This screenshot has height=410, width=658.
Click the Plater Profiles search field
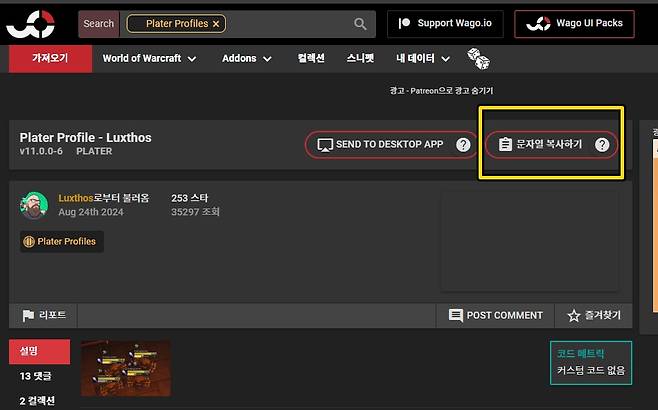tap(290, 23)
